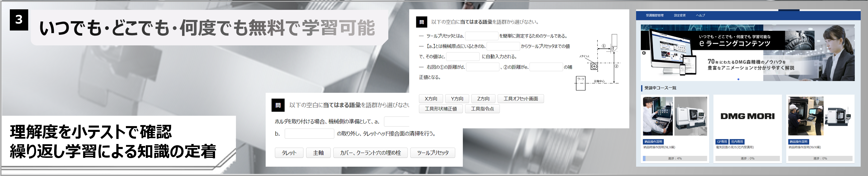Select the blue carousel indicator dot
This screenshot has width=868, height=176.
pos(738,79)
